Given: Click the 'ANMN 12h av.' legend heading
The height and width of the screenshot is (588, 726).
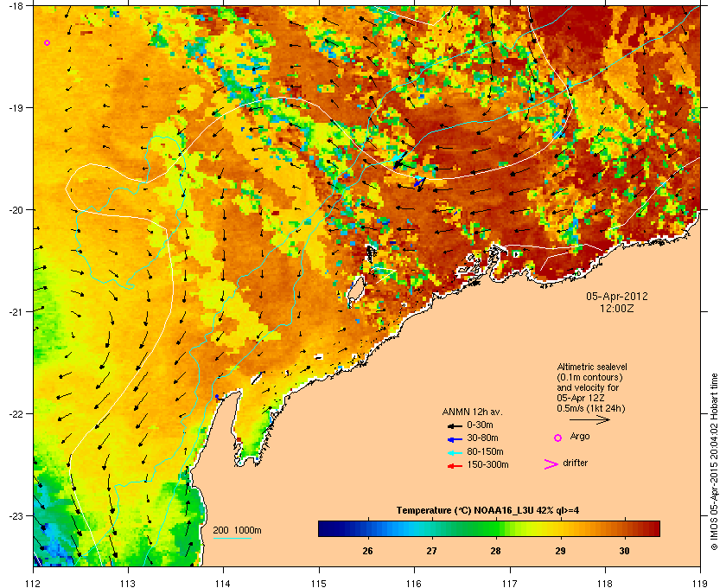Looking at the screenshot, I should 472,412.
